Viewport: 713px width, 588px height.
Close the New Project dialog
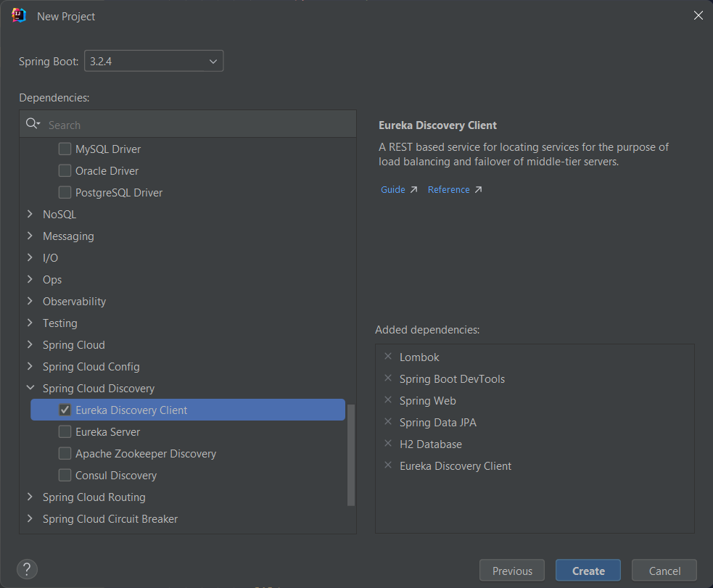pos(698,15)
